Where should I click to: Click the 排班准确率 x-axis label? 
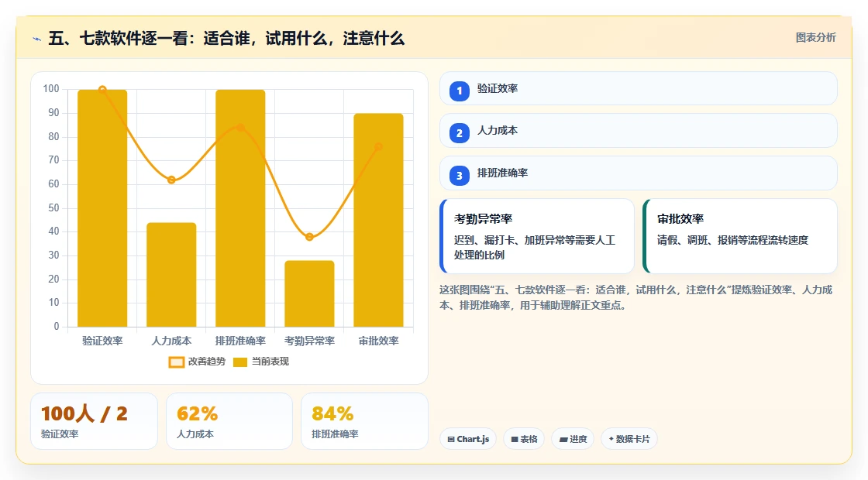coord(240,341)
